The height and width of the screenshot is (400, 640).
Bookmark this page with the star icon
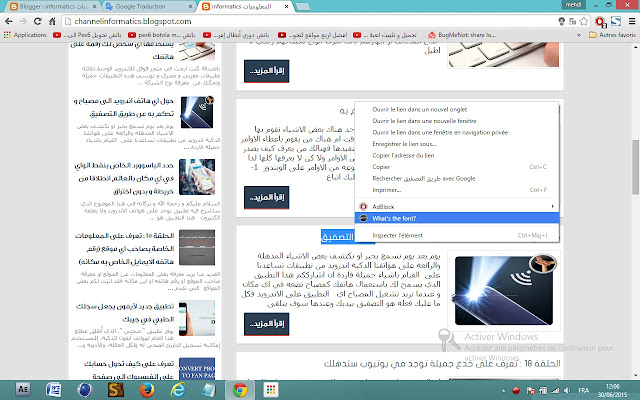[584, 21]
